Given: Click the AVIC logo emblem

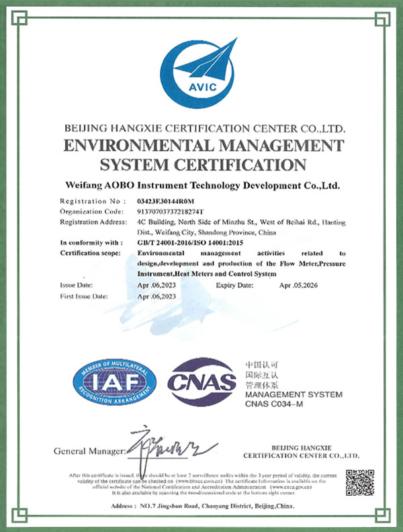Looking at the screenshot, I should (x=199, y=73).
